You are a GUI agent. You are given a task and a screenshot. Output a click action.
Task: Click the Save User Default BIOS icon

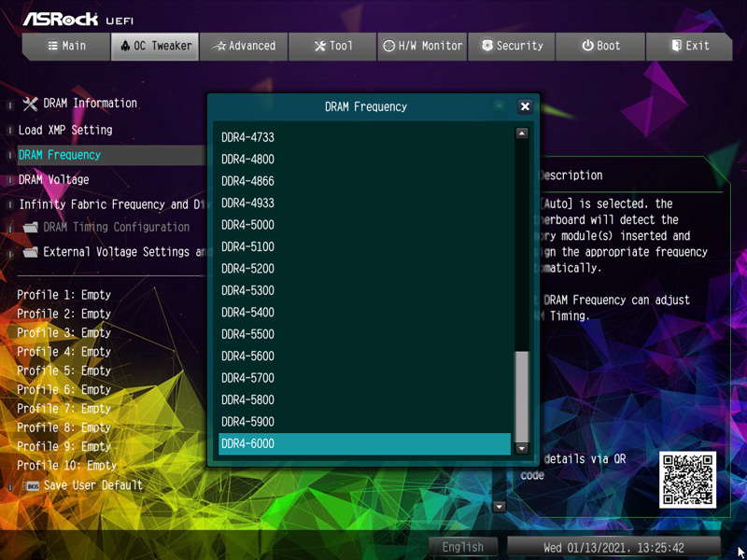(31, 486)
